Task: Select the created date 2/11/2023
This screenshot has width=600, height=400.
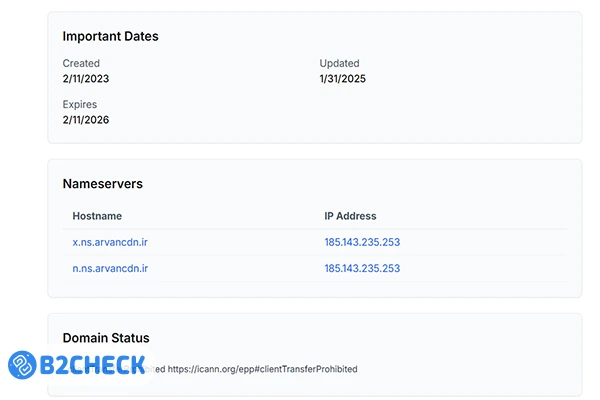Action: tap(86, 79)
